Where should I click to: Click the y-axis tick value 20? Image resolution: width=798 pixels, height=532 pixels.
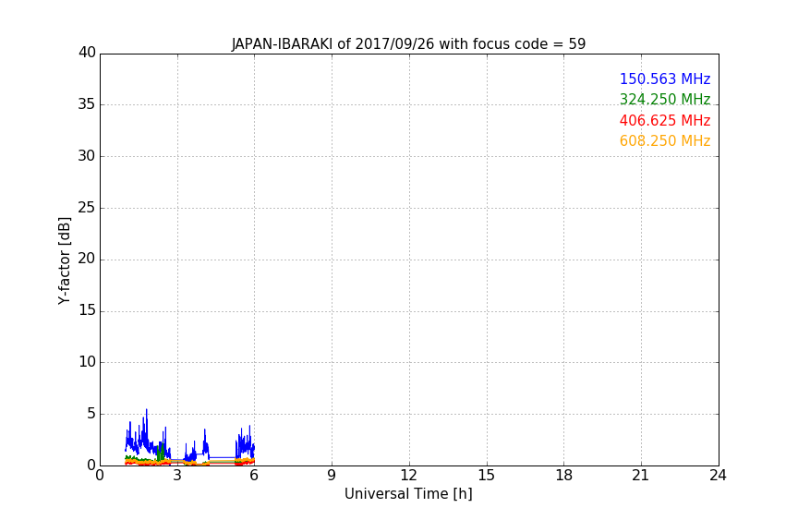click(x=87, y=260)
